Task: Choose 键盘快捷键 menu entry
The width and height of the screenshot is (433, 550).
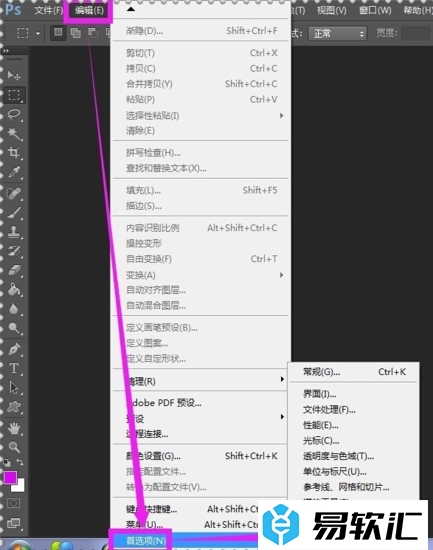Action: 152,509
